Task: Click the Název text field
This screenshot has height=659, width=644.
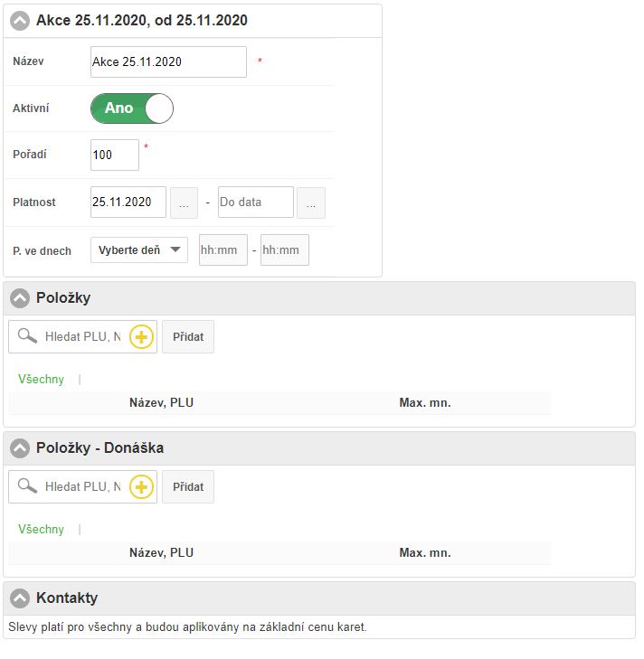Action: pos(168,62)
